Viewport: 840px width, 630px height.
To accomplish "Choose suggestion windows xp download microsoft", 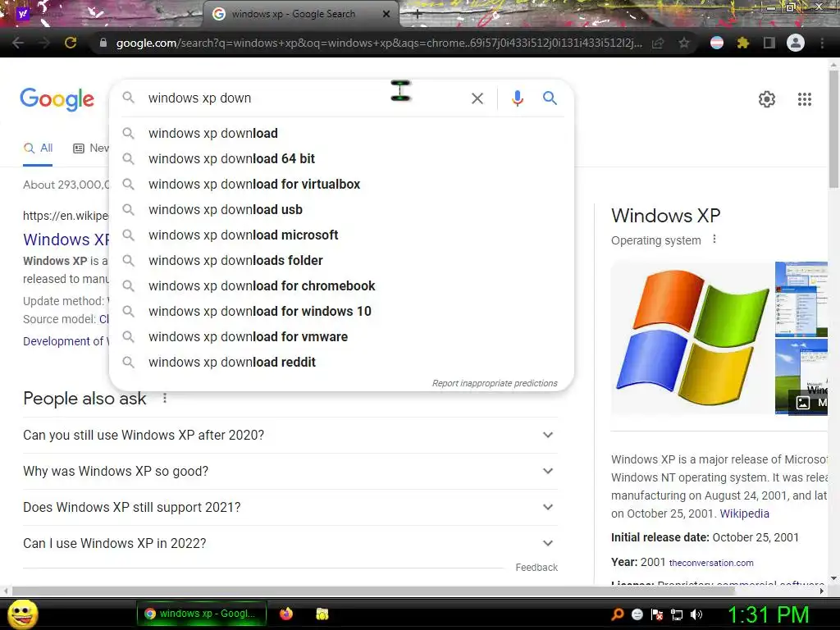I will click(x=341, y=235).
